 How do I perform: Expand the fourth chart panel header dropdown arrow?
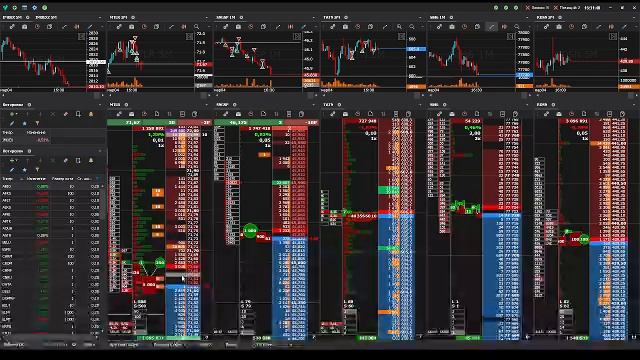(420, 18)
